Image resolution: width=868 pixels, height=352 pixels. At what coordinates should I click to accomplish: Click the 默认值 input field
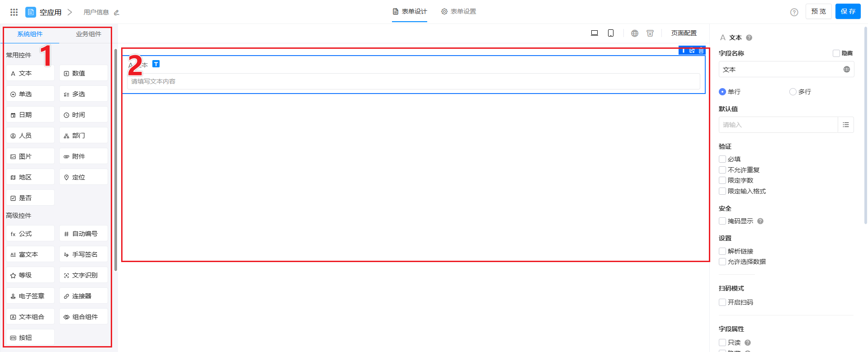click(x=778, y=125)
